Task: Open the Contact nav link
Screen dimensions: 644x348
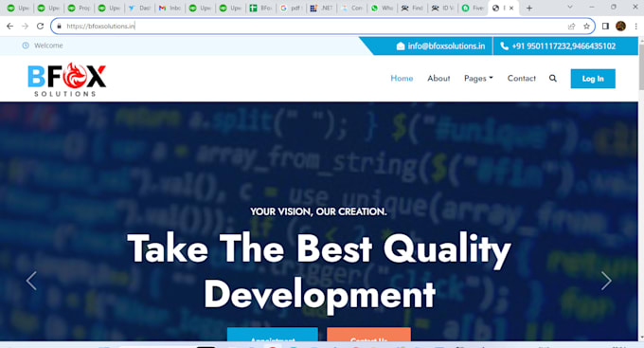Action: [x=522, y=78]
